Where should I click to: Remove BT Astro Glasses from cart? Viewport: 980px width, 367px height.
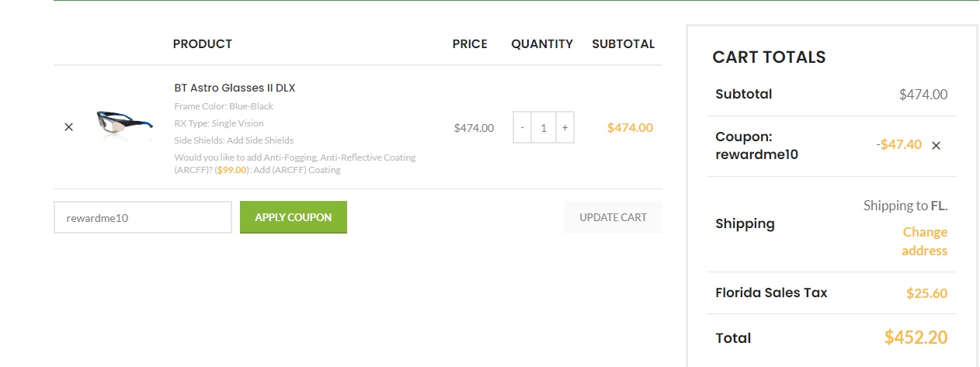coord(68,127)
